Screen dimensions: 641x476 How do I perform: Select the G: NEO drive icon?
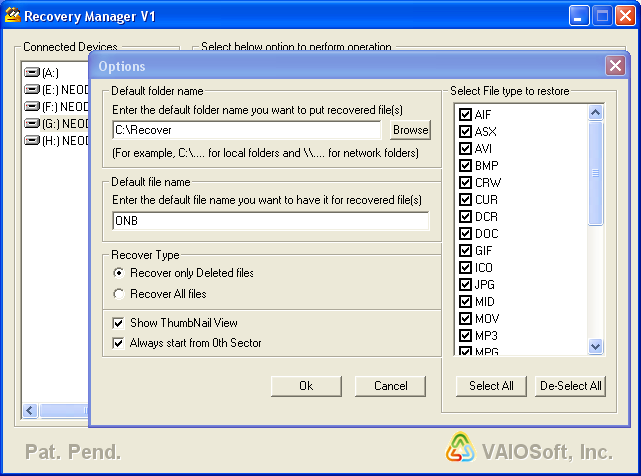pyautogui.click(x=32, y=123)
